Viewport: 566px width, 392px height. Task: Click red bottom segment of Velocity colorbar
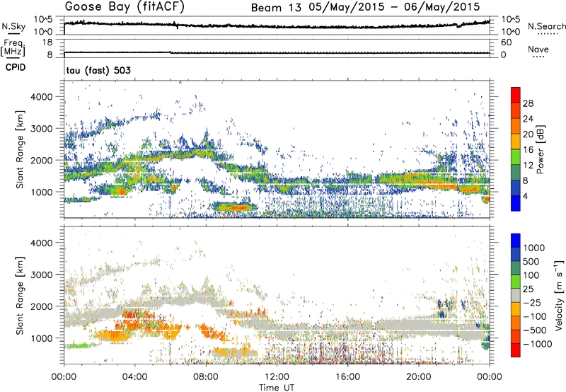pos(516,350)
